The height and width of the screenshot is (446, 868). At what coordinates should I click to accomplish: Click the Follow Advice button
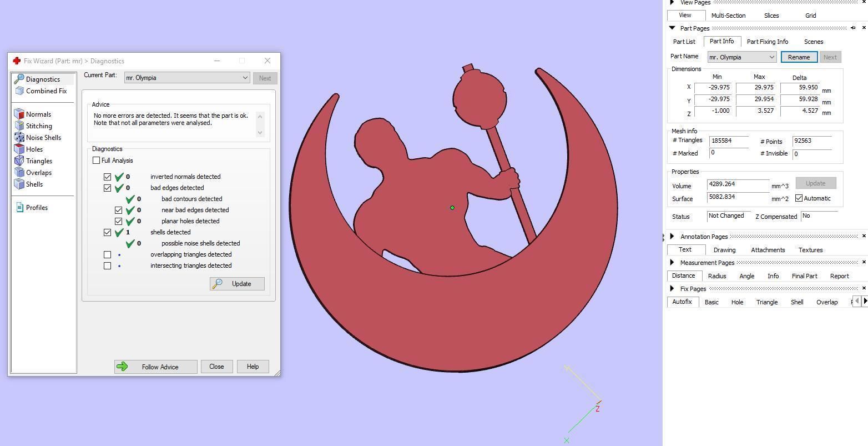coord(156,367)
